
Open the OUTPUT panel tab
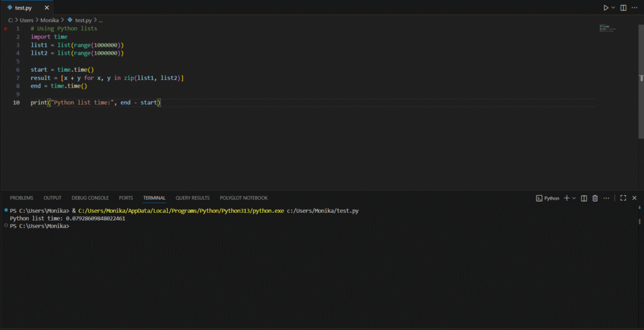pyautogui.click(x=52, y=198)
